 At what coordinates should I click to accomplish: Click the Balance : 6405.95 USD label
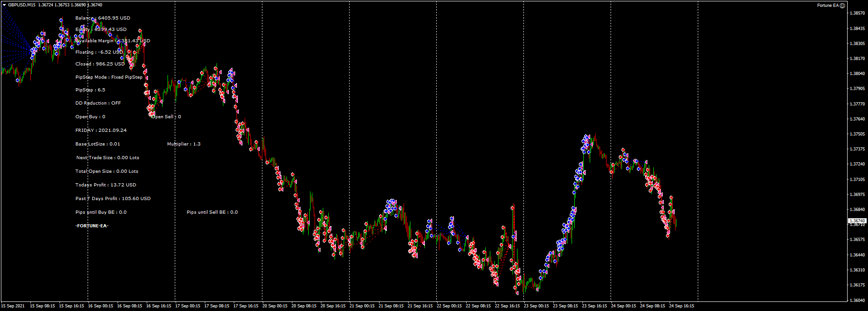click(x=103, y=18)
